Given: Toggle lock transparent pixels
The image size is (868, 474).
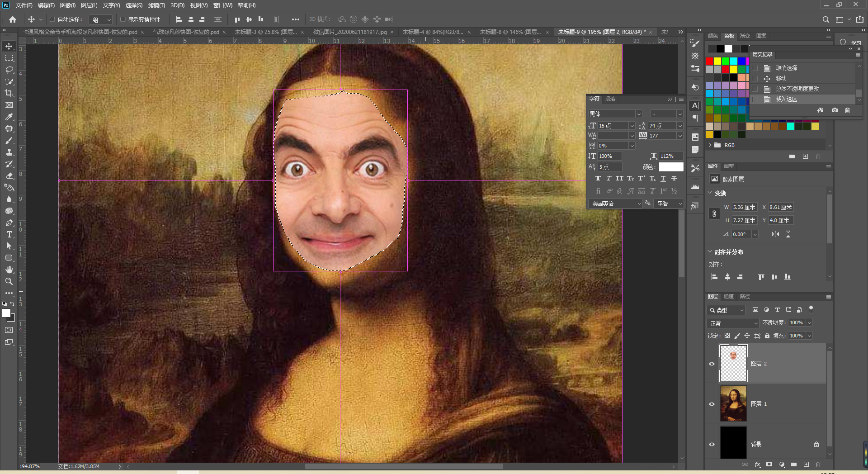Looking at the screenshot, I should [727, 336].
